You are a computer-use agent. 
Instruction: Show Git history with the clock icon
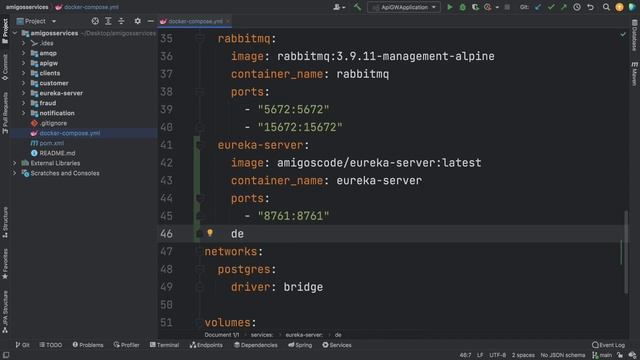coord(577,7)
